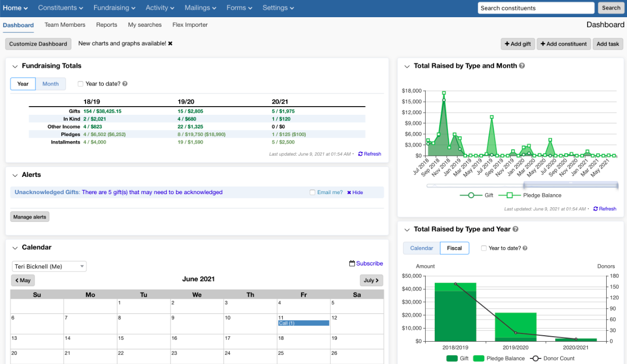The height and width of the screenshot is (364, 627).
Task: Select the Month tab in Fundraising Totals
Action: point(50,84)
